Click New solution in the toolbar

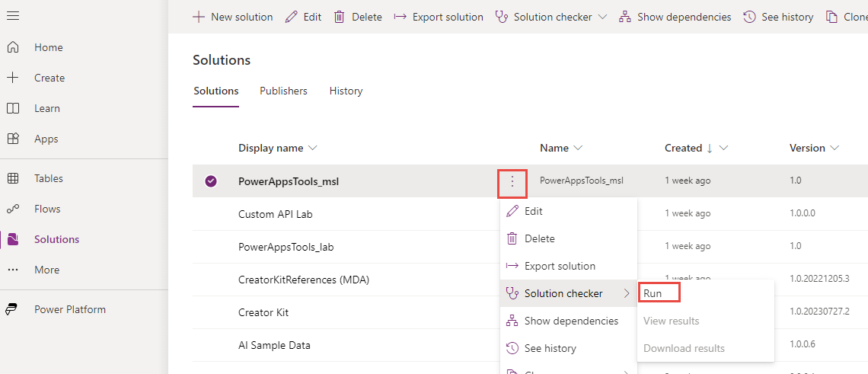(232, 17)
